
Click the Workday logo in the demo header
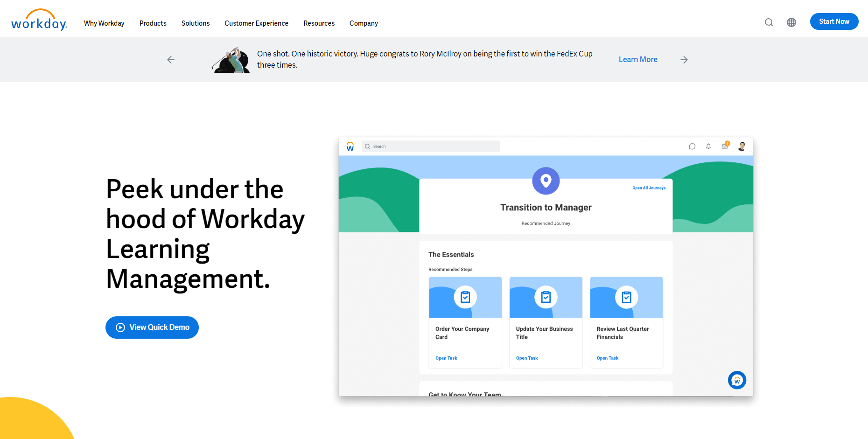pos(350,146)
